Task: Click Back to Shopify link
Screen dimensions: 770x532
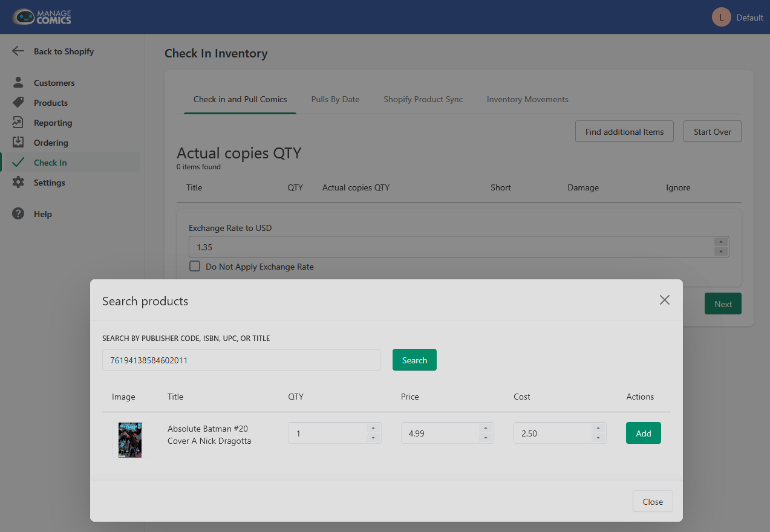Action: (64, 51)
